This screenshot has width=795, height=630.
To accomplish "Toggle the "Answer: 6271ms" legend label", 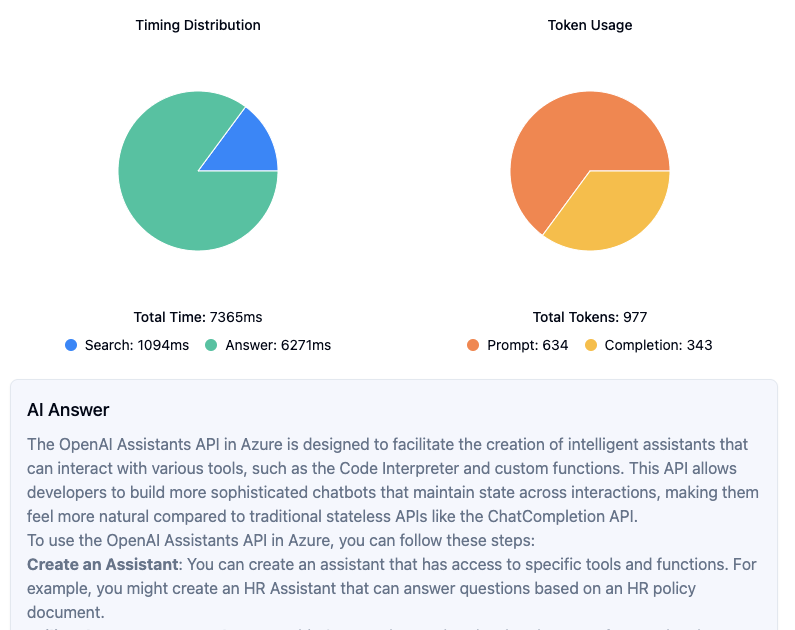I will click(278, 345).
